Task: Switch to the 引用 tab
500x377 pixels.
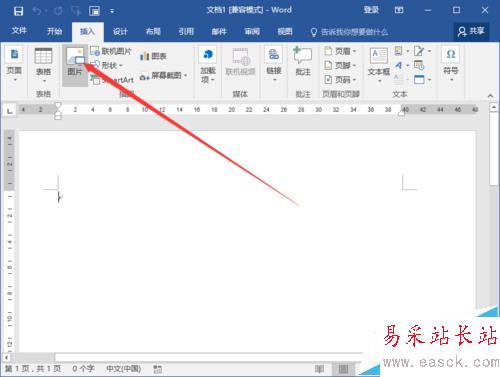Action: pos(186,31)
